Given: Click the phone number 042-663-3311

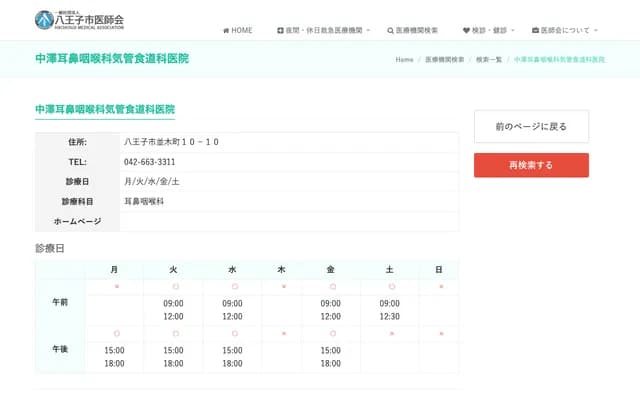Looking at the screenshot, I should (x=150, y=162).
